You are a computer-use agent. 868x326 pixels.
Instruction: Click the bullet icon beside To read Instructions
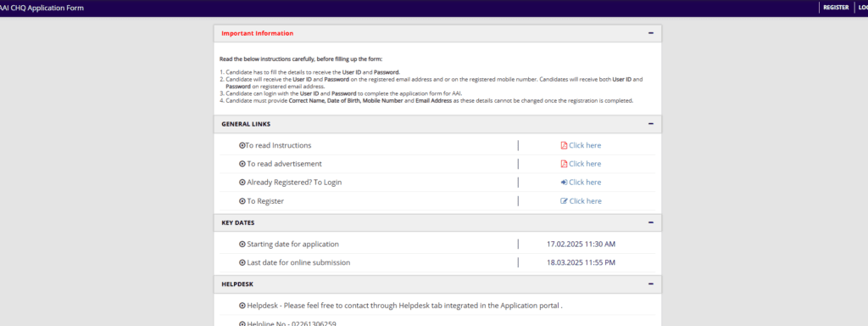[242, 145]
